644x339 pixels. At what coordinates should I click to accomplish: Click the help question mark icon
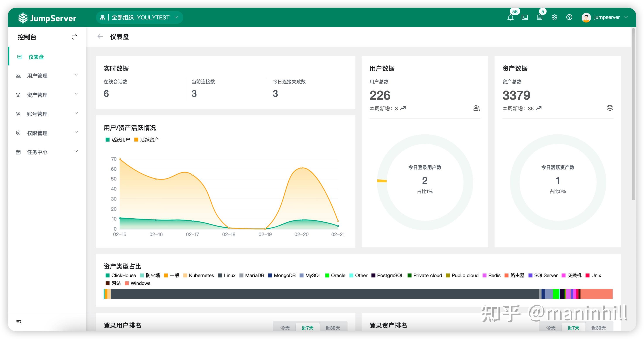tap(569, 17)
